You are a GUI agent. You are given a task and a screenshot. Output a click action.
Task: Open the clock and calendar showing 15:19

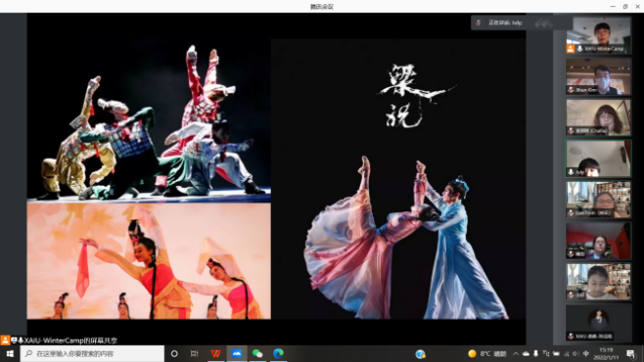click(606, 353)
